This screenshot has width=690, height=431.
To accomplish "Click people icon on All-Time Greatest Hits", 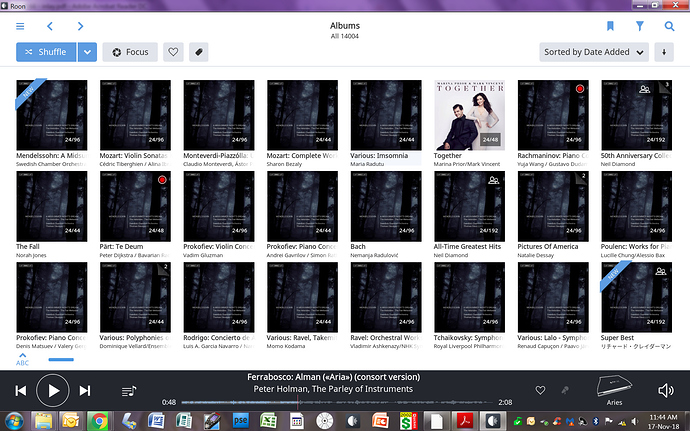I will click(x=494, y=180).
